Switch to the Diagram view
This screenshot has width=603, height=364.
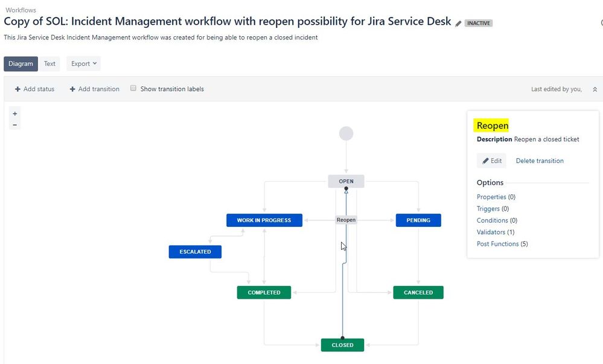[21, 63]
